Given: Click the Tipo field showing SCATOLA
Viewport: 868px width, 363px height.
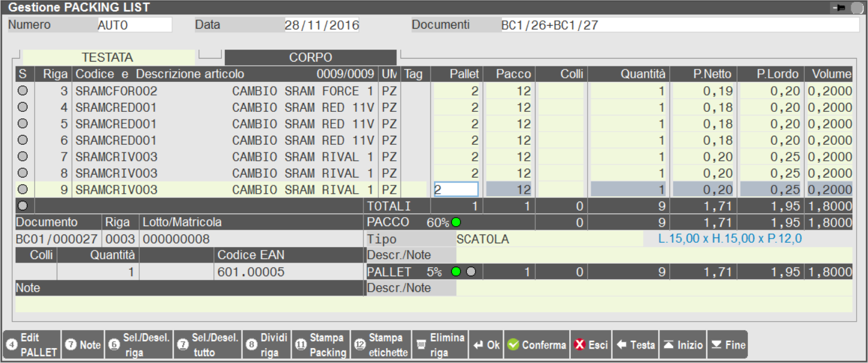Looking at the screenshot, I should 547,239.
